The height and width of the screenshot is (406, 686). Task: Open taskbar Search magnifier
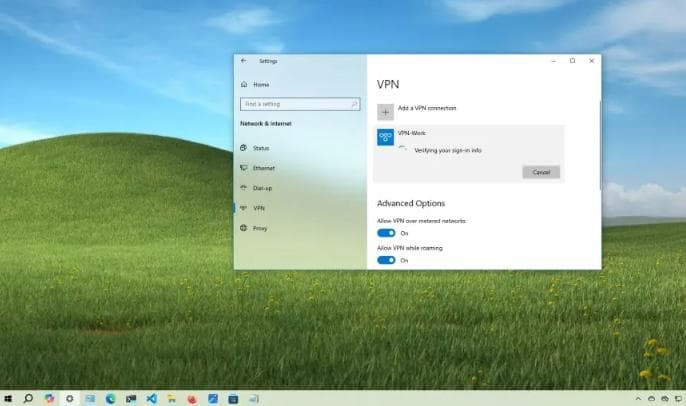pyautogui.click(x=28, y=399)
